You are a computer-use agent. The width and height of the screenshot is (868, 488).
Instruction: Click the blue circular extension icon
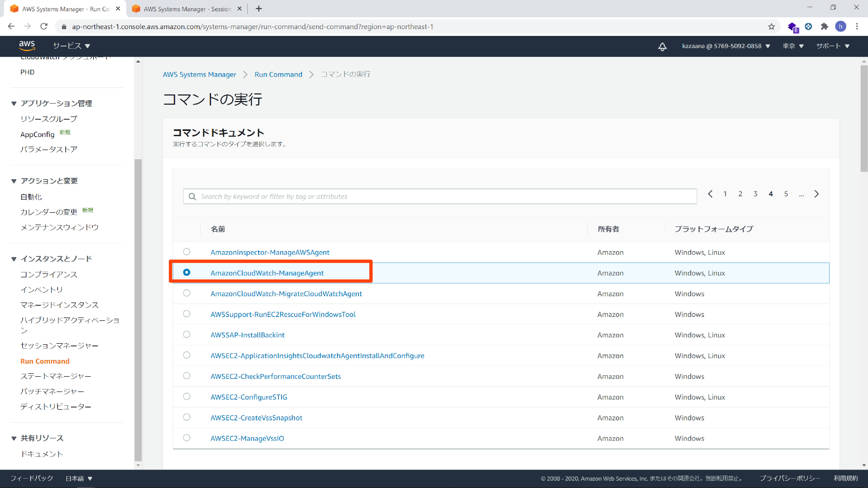pos(808,26)
